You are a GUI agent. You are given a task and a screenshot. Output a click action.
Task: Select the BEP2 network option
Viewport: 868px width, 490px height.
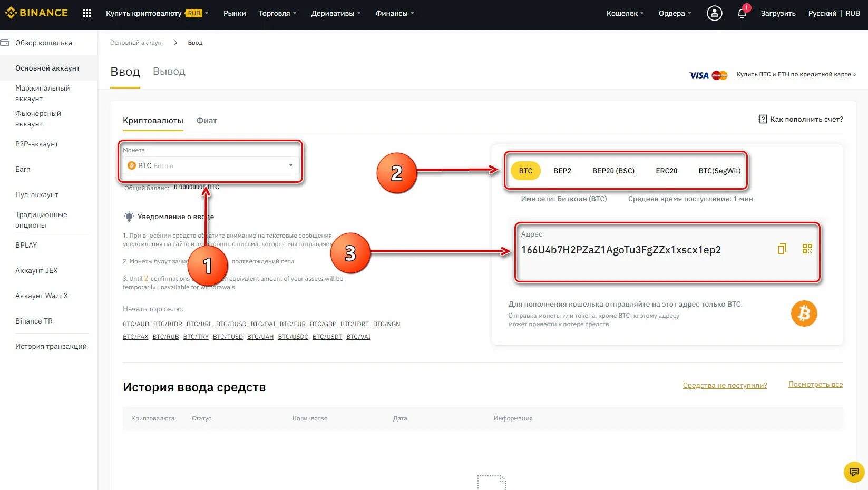tap(562, 171)
